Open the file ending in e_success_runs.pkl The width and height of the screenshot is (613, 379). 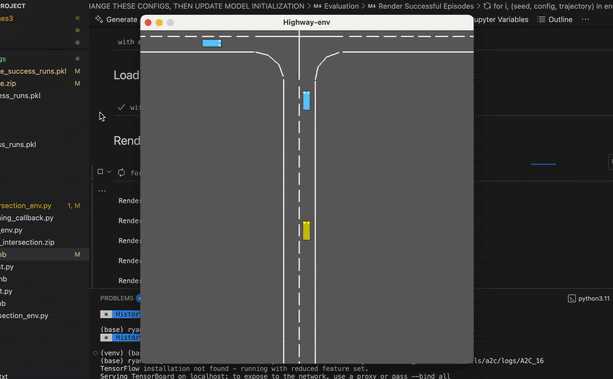[x=33, y=71]
